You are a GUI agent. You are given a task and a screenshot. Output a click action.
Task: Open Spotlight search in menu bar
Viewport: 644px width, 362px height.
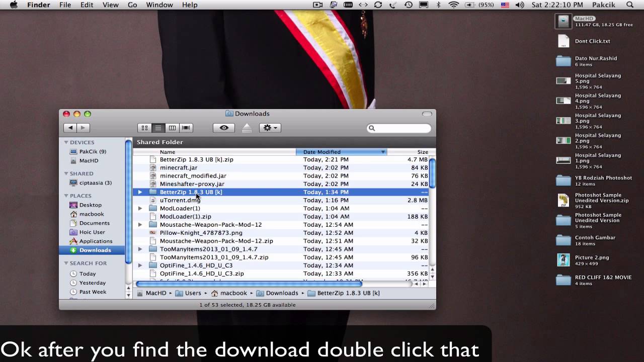click(x=630, y=5)
